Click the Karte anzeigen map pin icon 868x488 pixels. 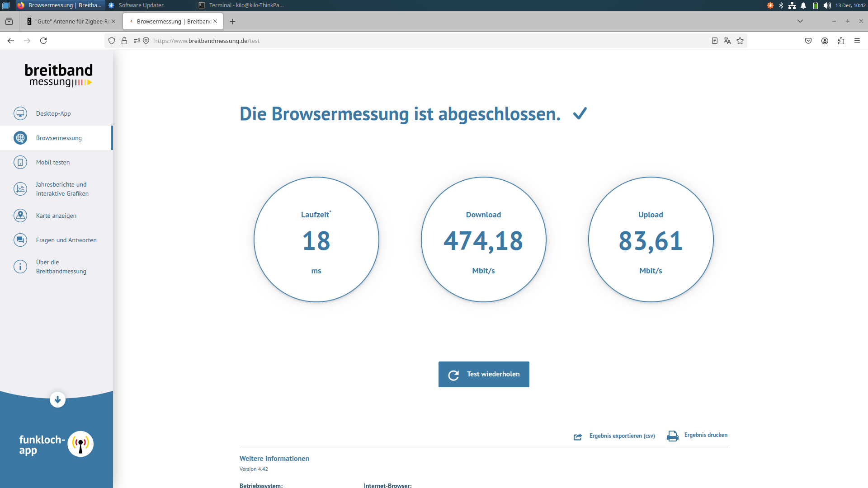pos(20,216)
